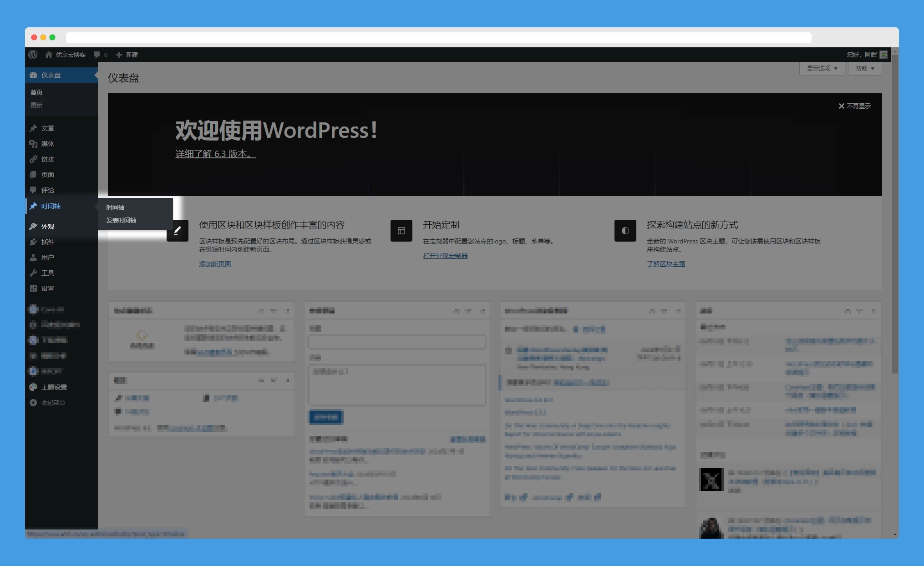Click the browser address bar
Viewport: 924px width, 566px height.
coord(439,37)
